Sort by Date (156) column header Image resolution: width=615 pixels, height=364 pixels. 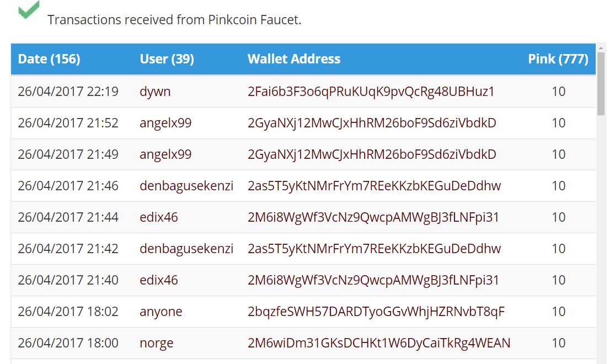49,59
